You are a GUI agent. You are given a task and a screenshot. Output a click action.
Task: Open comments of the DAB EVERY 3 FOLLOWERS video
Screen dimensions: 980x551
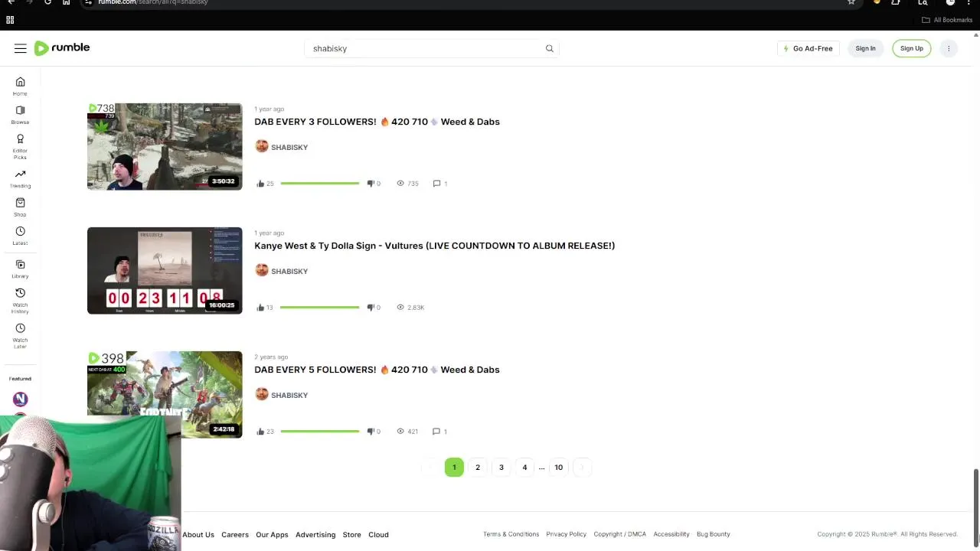click(x=440, y=184)
